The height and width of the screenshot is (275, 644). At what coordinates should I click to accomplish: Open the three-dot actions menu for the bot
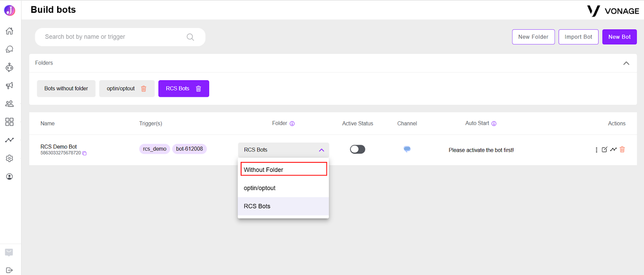(x=596, y=150)
